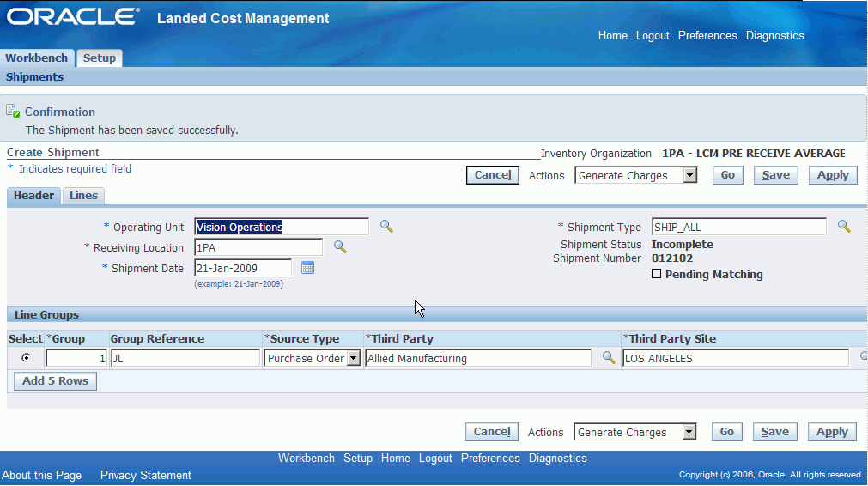Open the Shipments submenu item
Image resolution: width=868 pixels, height=486 pixels.
34,77
